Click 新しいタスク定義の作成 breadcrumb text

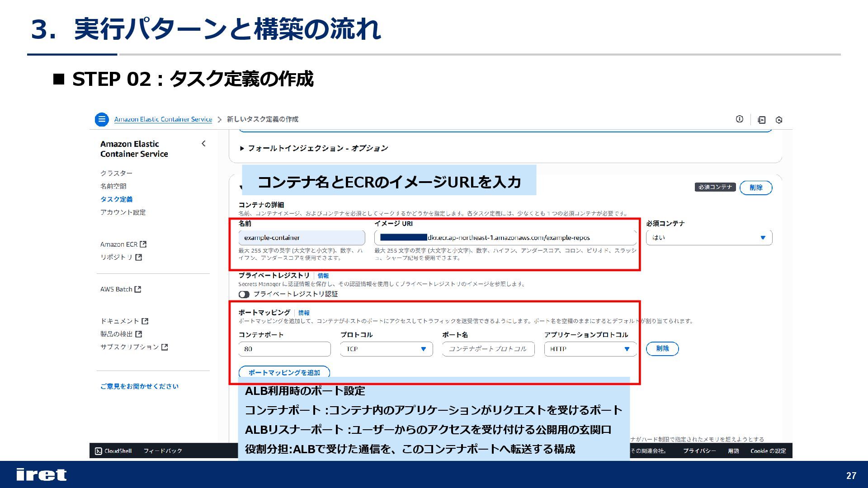(x=263, y=119)
